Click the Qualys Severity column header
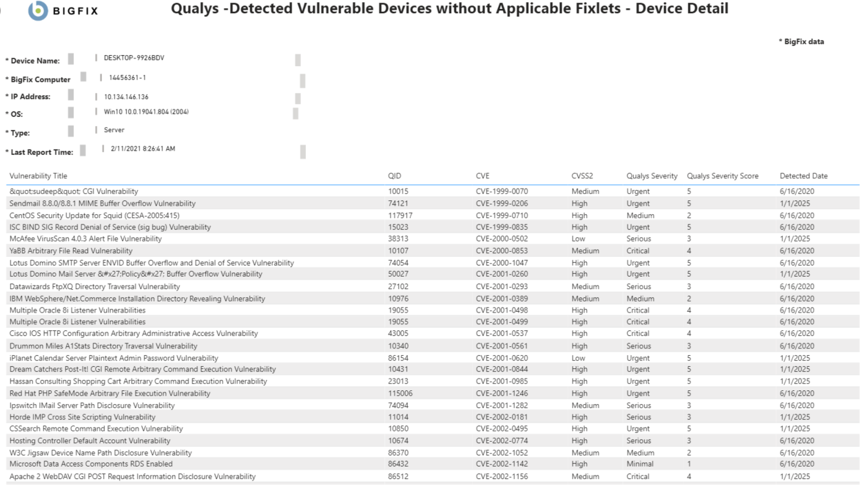Screen dimensions: 868x499 tap(652, 176)
